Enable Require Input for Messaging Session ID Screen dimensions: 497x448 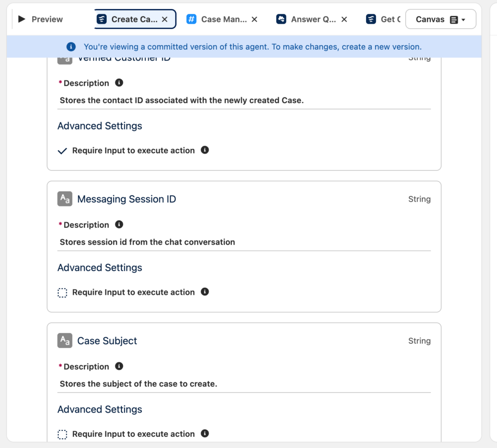[62, 293]
